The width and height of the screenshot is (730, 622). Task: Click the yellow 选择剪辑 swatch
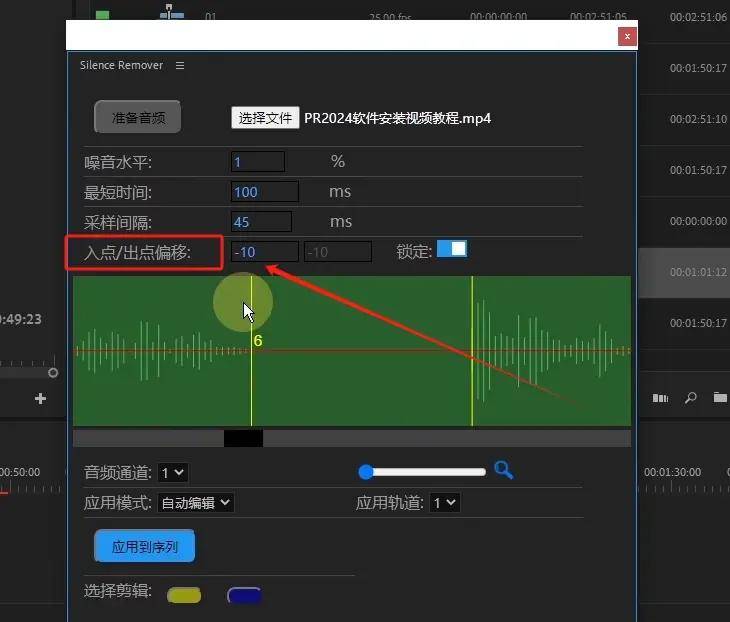pos(184,595)
